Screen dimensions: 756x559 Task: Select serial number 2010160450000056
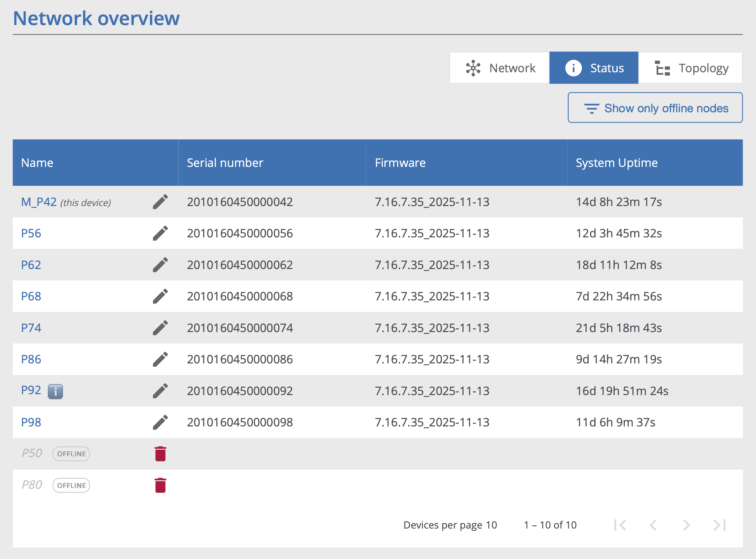pyautogui.click(x=240, y=233)
